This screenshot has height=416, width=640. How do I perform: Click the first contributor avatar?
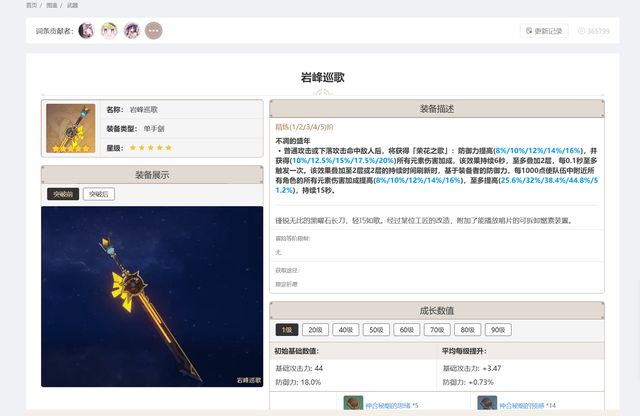pyautogui.click(x=87, y=31)
